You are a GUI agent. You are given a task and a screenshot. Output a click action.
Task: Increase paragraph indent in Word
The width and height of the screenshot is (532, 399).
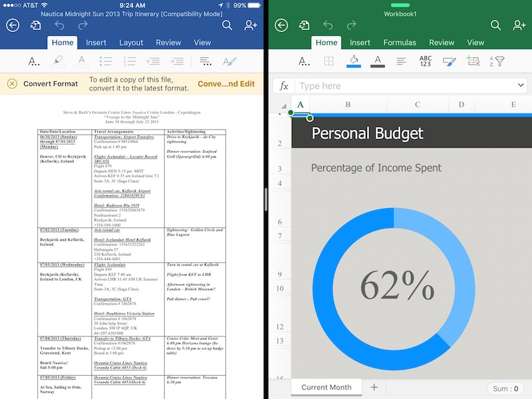tap(177, 61)
